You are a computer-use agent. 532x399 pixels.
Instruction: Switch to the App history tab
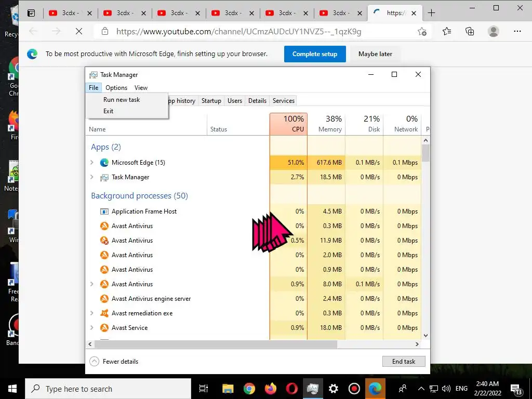click(182, 101)
